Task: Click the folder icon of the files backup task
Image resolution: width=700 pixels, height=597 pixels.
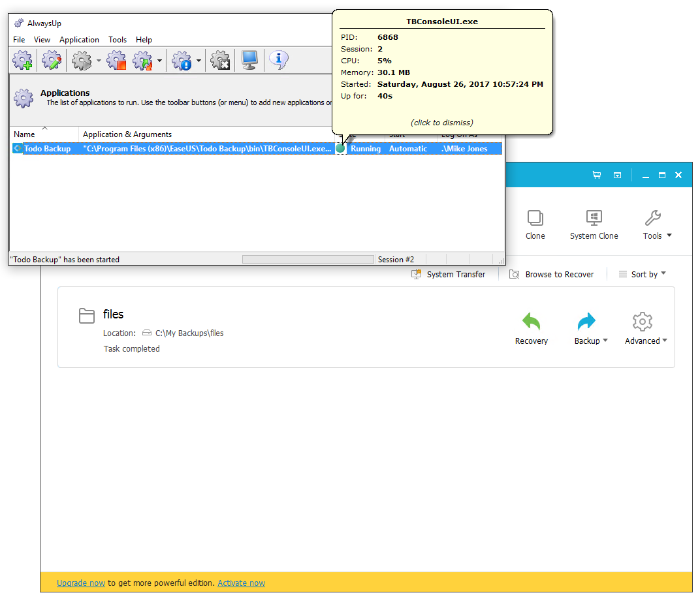Action: coord(87,315)
